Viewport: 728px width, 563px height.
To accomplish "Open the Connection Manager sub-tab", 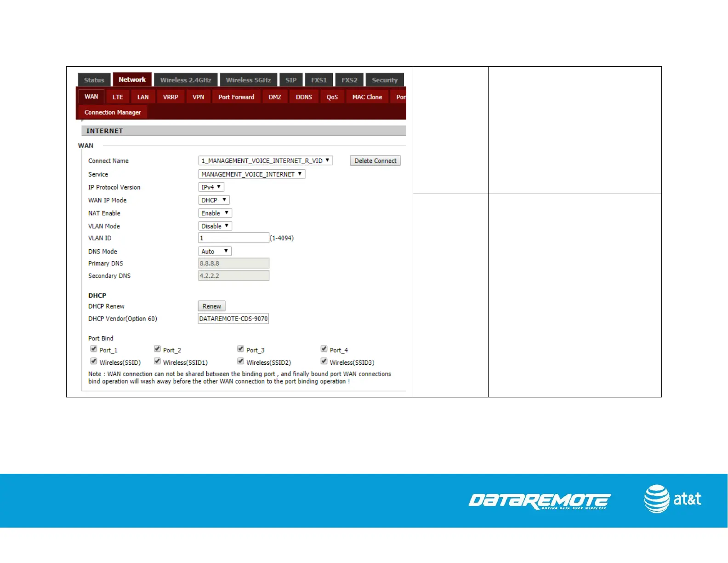I will pyautogui.click(x=113, y=112).
